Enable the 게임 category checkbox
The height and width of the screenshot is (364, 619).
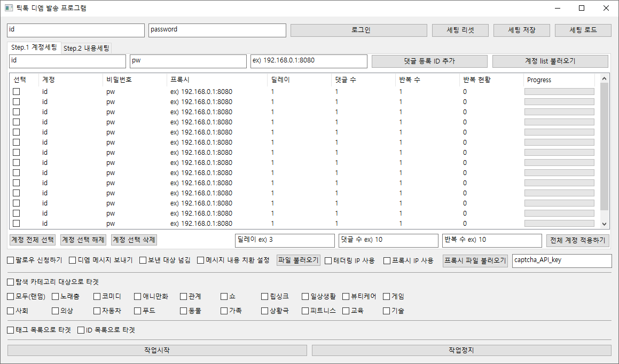pyautogui.click(x=387, y=297)
